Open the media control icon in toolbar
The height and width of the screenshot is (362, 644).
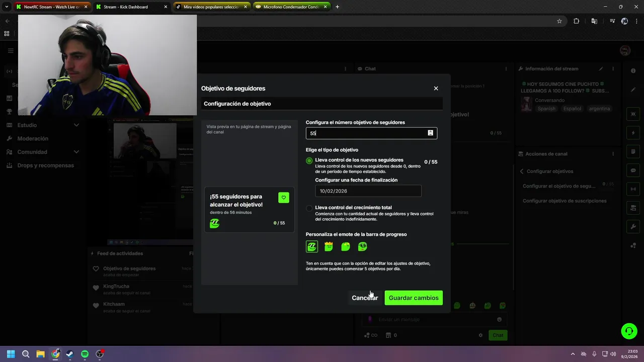[612, 21]
